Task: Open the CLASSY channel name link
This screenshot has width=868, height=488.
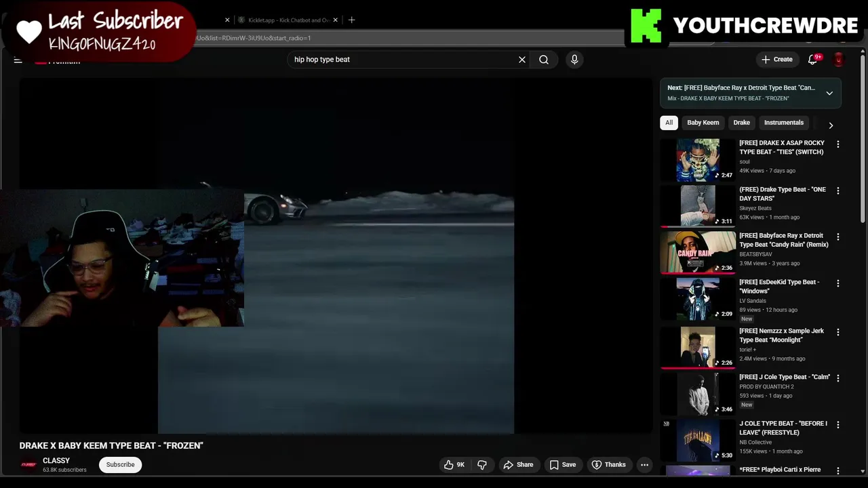Action: coord(56,460)
